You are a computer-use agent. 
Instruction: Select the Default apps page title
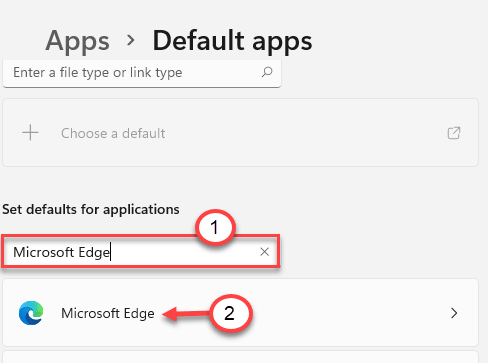pyautogui.click(x=232, y=41)
